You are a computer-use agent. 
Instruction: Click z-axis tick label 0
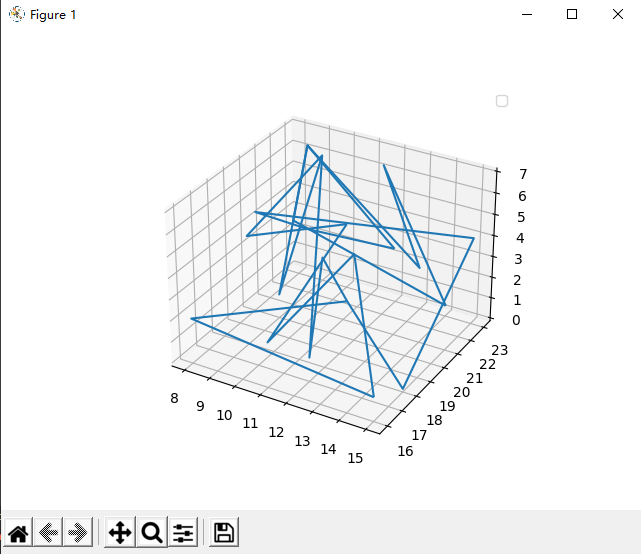pyautogui.click(x=516, y=320)
